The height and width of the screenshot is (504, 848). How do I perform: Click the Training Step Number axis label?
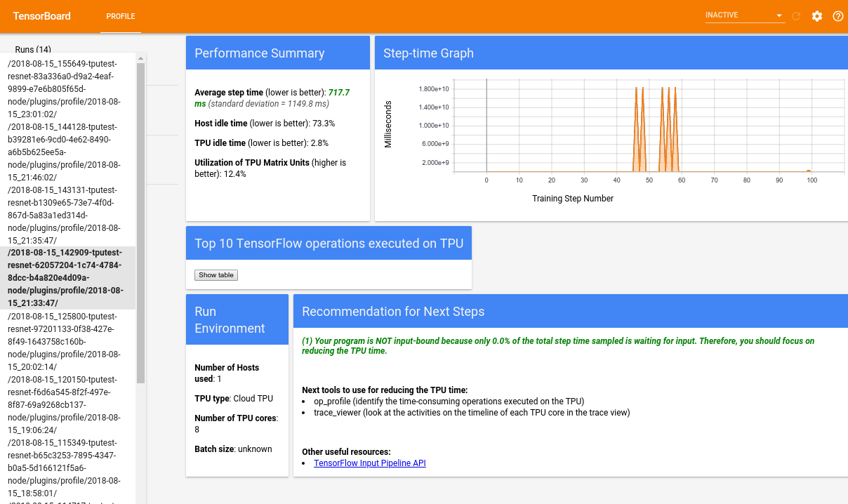[x=573, y=199]
